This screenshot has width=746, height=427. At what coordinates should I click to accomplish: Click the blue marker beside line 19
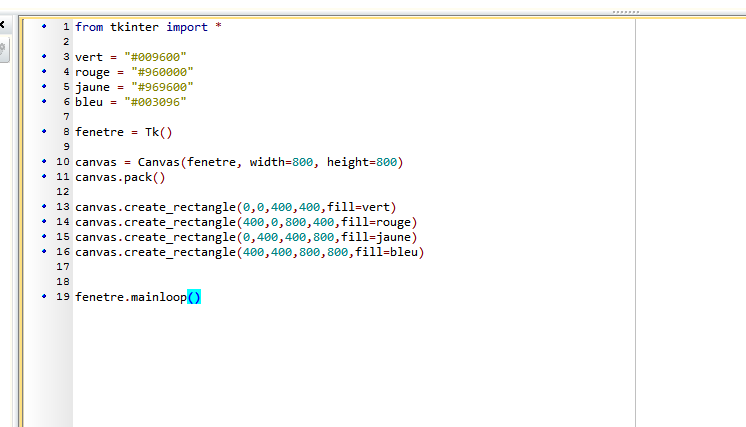tap(44, 297)
